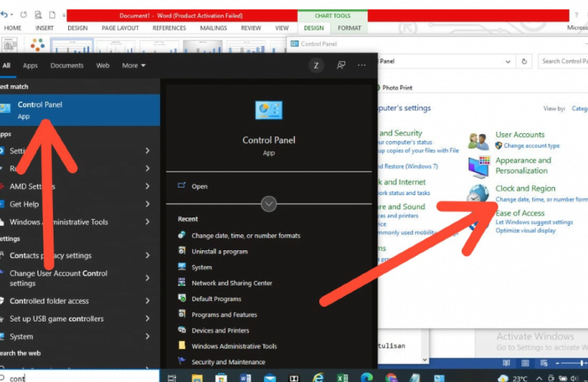Open the Undo history dropdown arrow in Word
Viewport: 588px width, 382px height.
[12, 15]
